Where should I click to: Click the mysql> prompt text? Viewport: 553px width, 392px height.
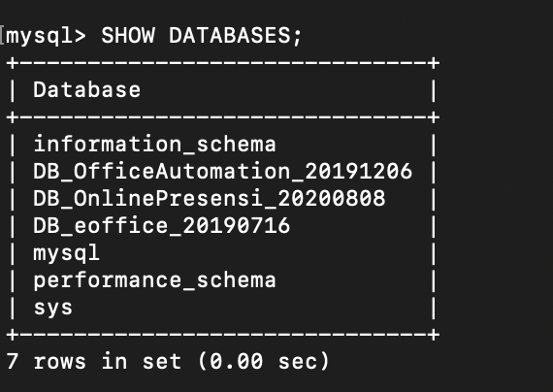click(46, 37)
